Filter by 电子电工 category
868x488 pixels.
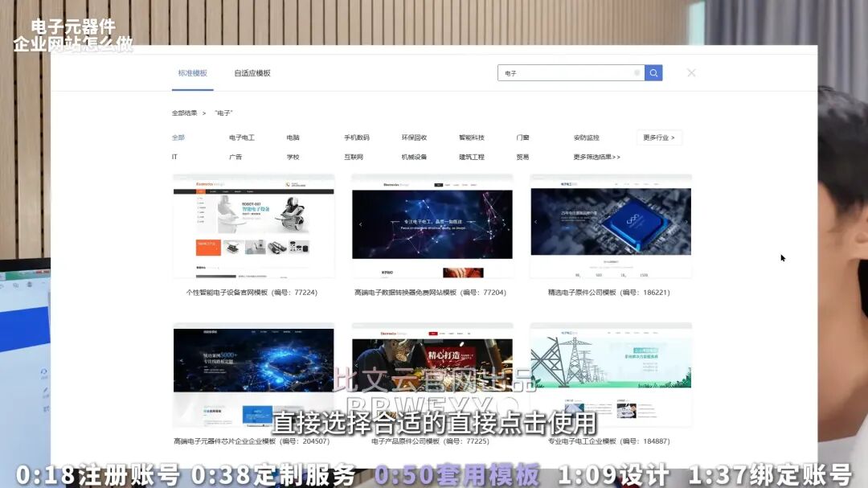point(241,137)
